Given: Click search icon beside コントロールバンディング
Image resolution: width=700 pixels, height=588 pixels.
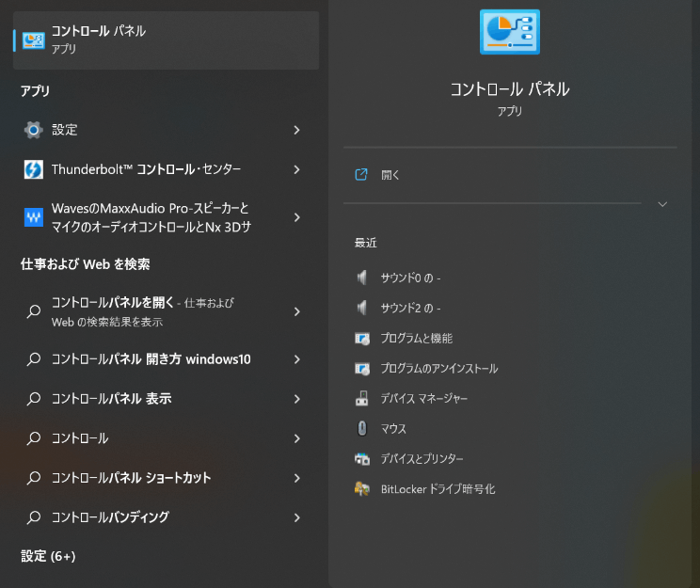Looking at the screenshot, I should click(34, 517).
